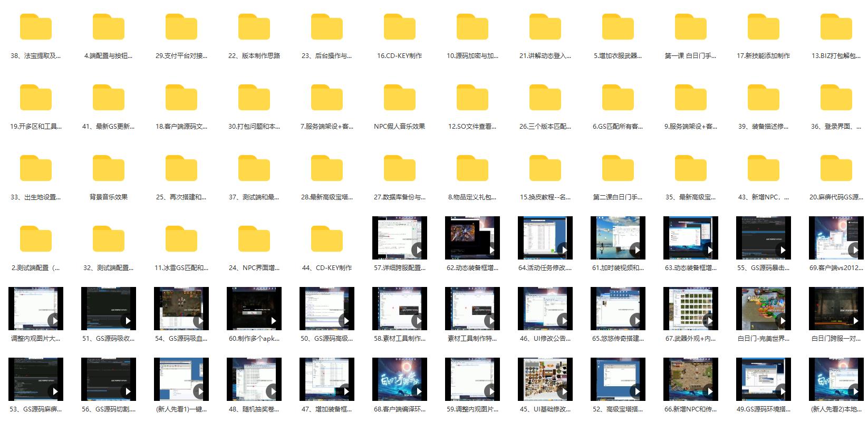Screen dimensions: 868x422
Task: Play the 64.活动任务修改 video
Action: pyautogui.click(x=545, y=238)
